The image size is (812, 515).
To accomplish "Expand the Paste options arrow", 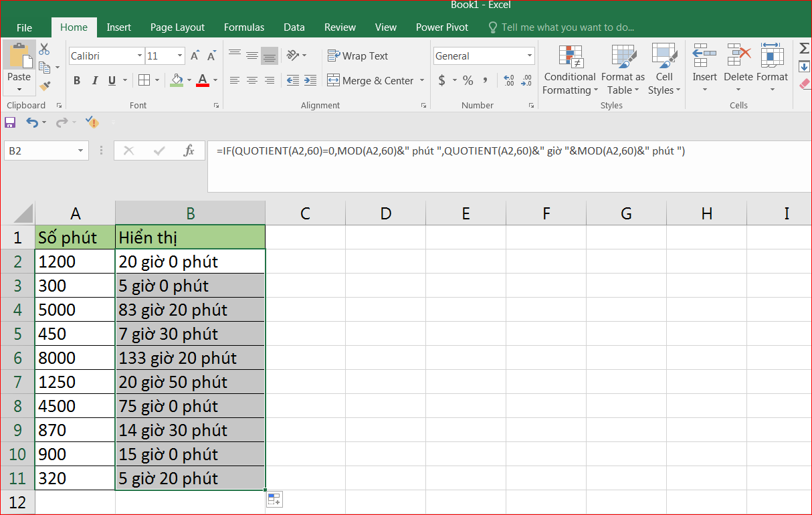I will point(19,89).
